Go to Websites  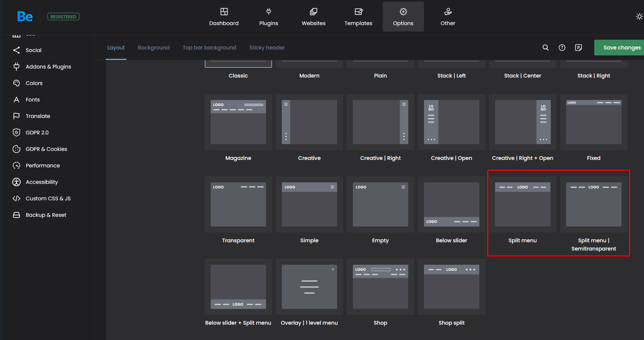(314, 16)
